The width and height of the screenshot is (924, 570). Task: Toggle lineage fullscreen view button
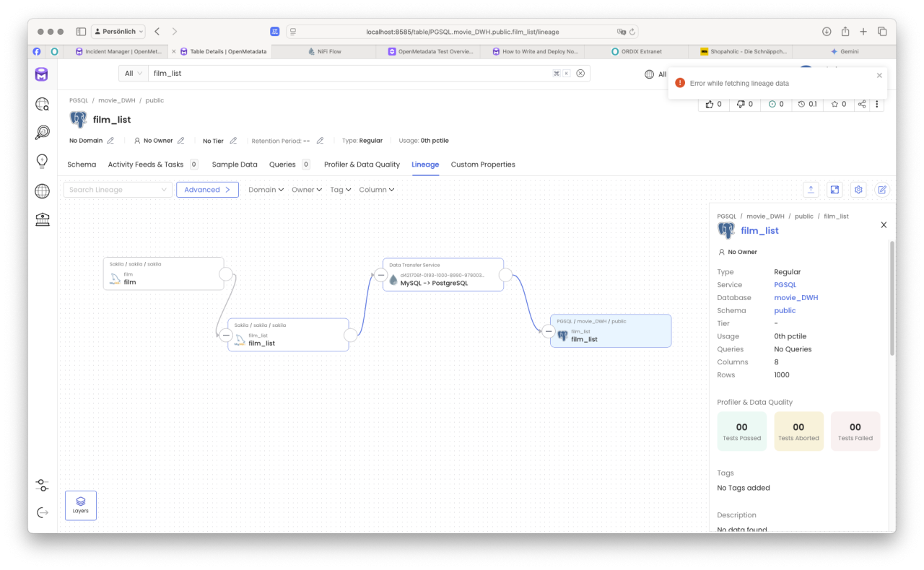point(834,190)
